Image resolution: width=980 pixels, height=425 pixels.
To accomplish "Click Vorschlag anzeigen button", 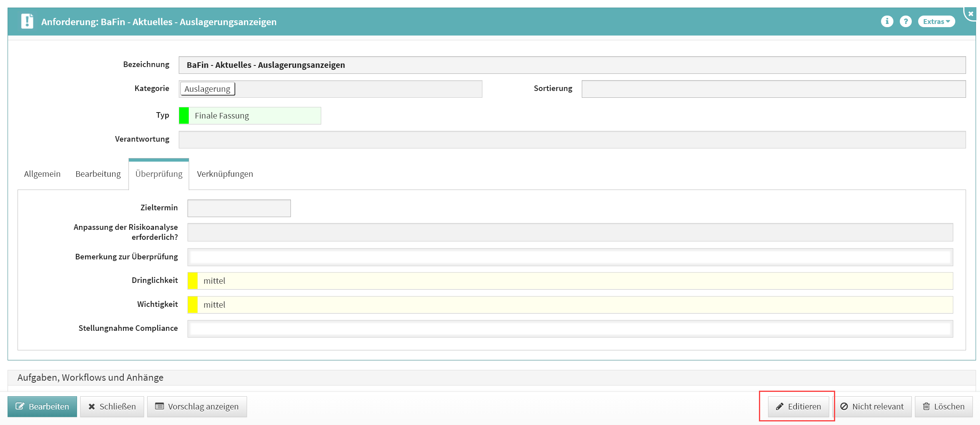I will coord(197,406).
